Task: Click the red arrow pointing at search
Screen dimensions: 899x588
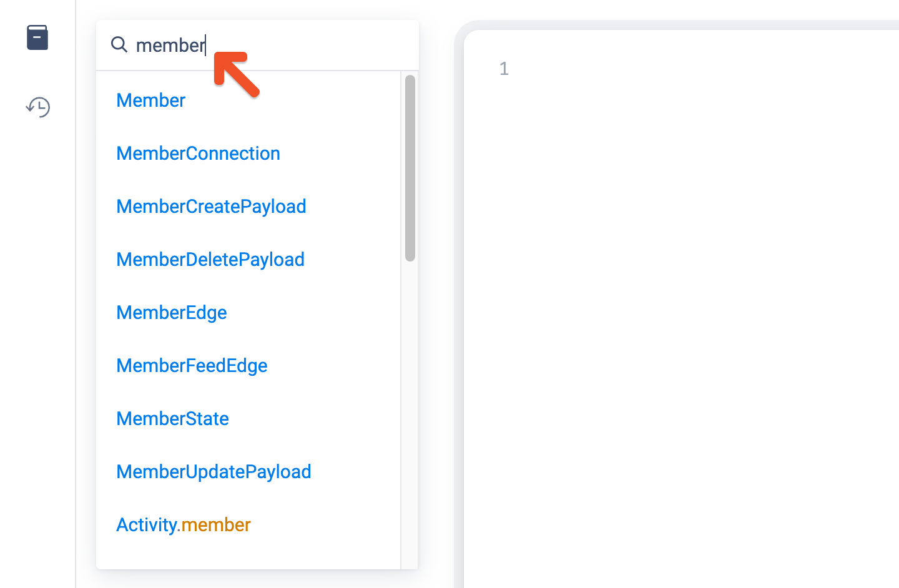Action: point(236,74)
